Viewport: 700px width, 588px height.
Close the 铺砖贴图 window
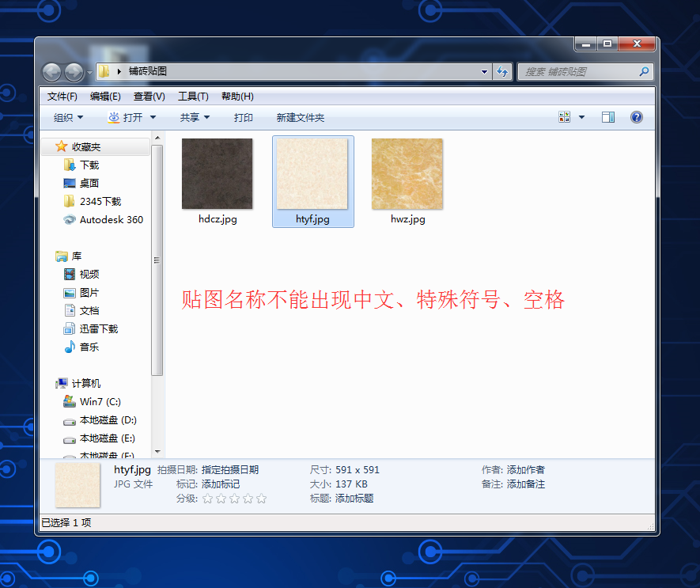pyautogui.click(x=637, y=44)
